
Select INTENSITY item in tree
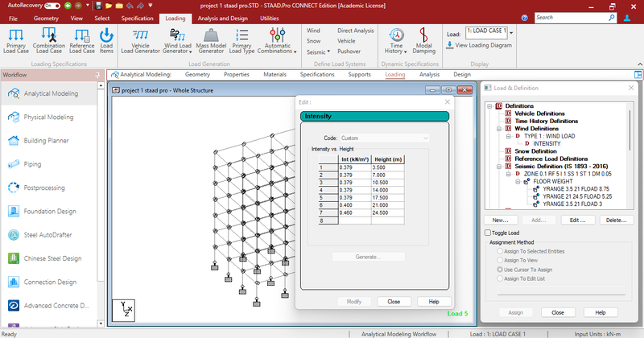tap(547, 144)
